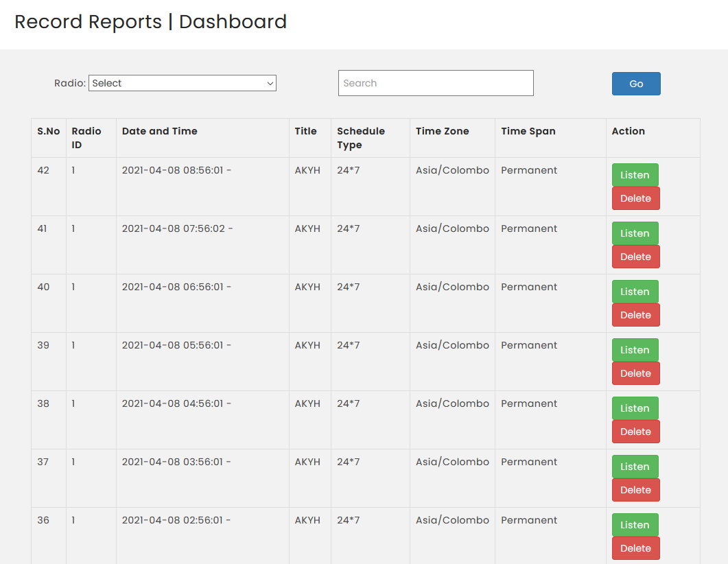The height and width of the screenshot is (564, 728).
Task: Delete record number 41
Action: pyautogui.click(x=635, y=257)
